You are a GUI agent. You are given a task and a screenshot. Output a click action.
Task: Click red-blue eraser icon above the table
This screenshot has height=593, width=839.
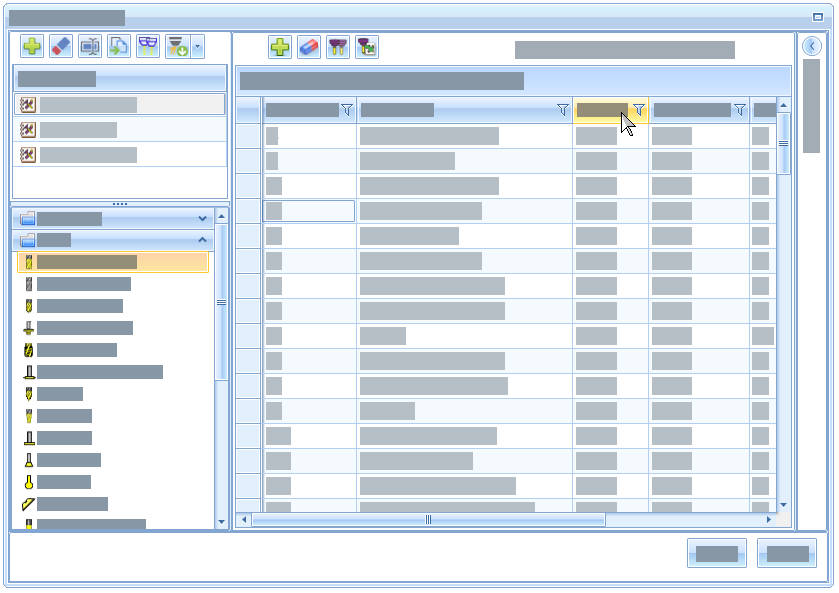pos(309,47)
